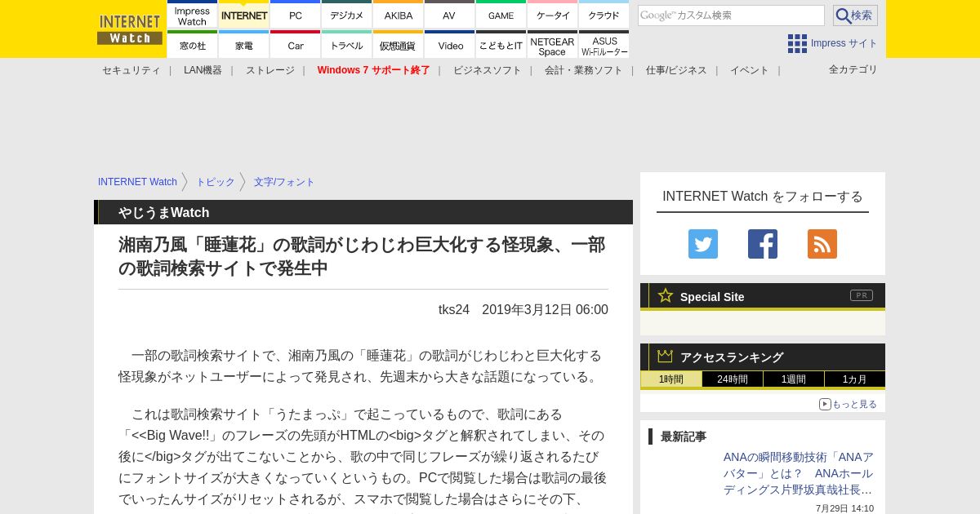Open the トラベル tab
The height and width of the screenshot is (514, 980).
(x=347, y=45)
